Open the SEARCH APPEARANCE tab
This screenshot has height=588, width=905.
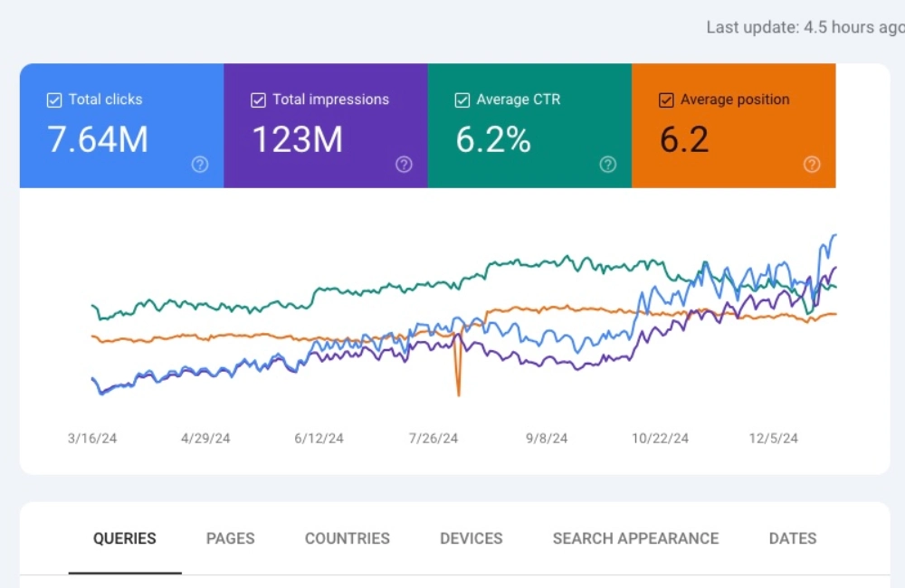coord(635,538)
